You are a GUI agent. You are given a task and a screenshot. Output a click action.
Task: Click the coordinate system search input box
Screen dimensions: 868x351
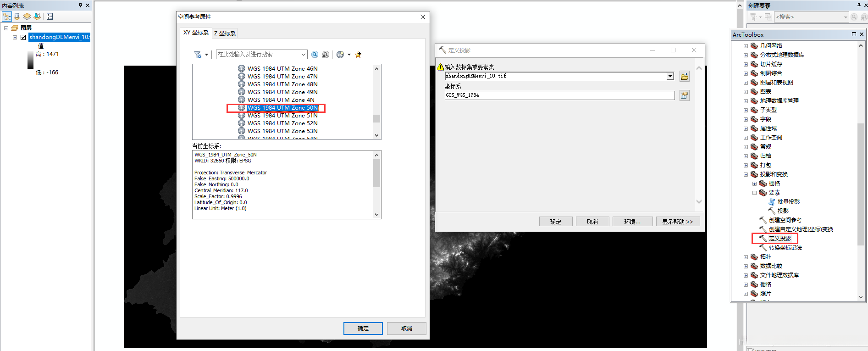point(258,55)
